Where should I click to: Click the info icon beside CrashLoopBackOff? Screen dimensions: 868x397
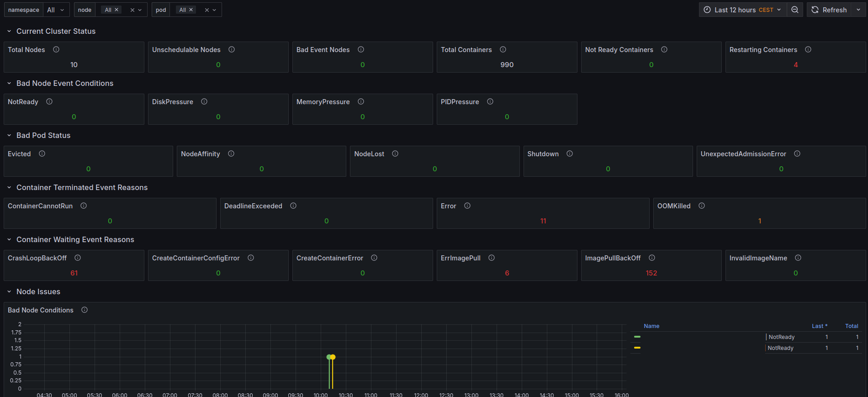pos(78,258)
